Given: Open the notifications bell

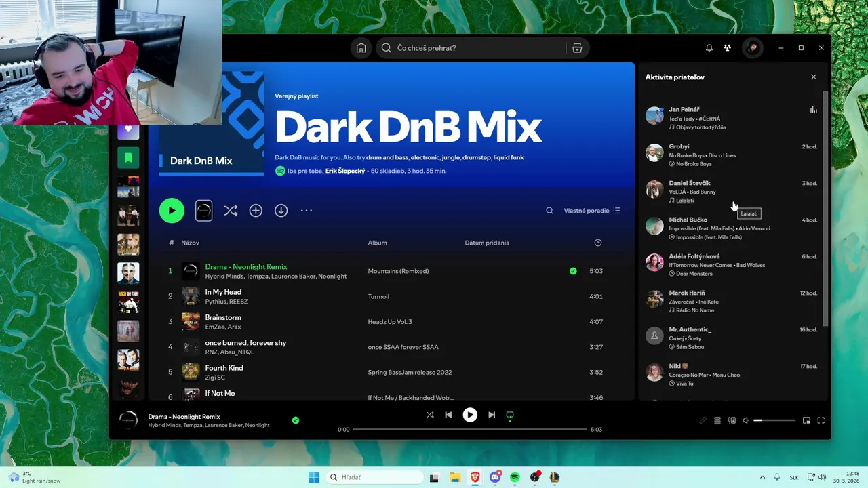Looking at the screenshot, I should click(x=709, y=48).
